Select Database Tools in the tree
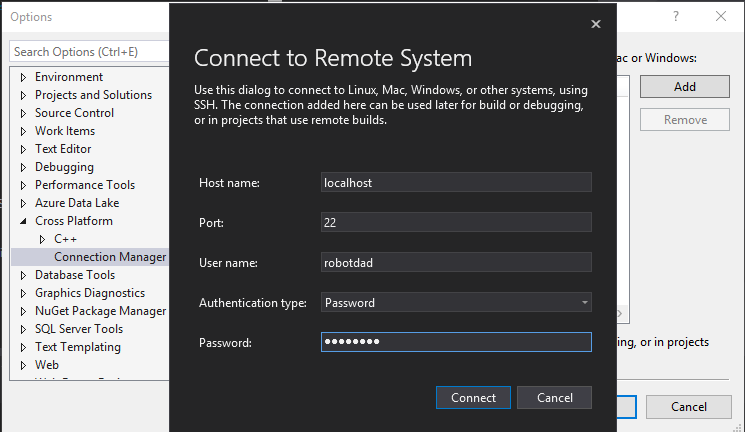 (x=75, y=275)
